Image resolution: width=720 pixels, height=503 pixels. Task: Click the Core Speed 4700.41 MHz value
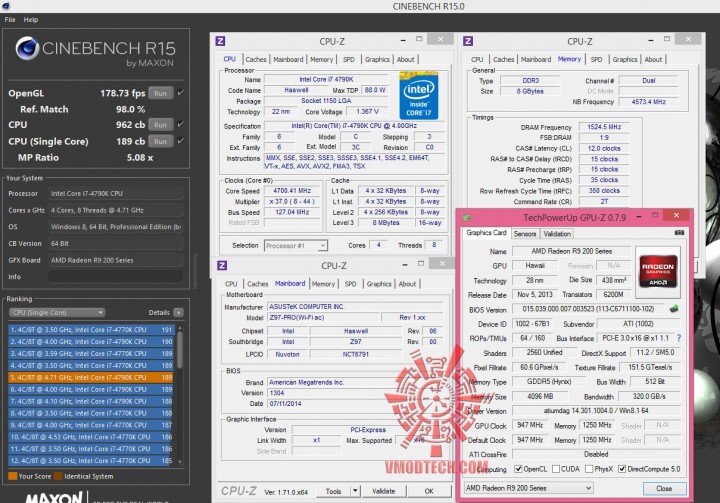[x=292, y=191]
